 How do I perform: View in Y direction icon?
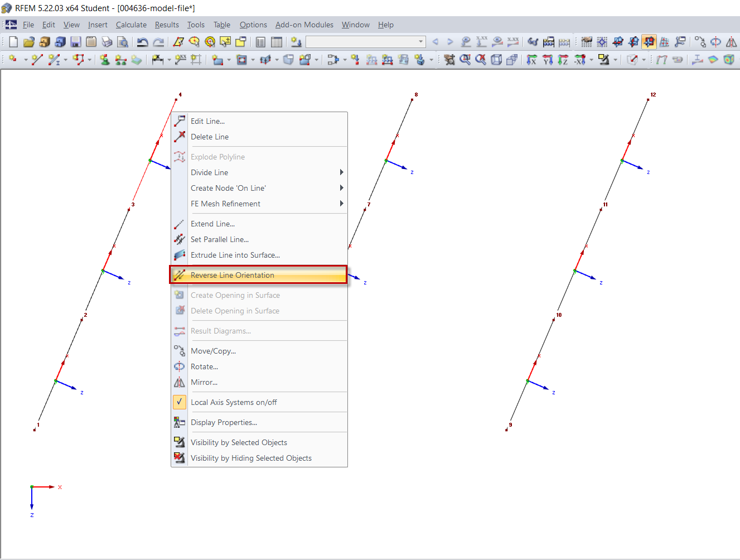pyautogui.click(x=548, y=60)
